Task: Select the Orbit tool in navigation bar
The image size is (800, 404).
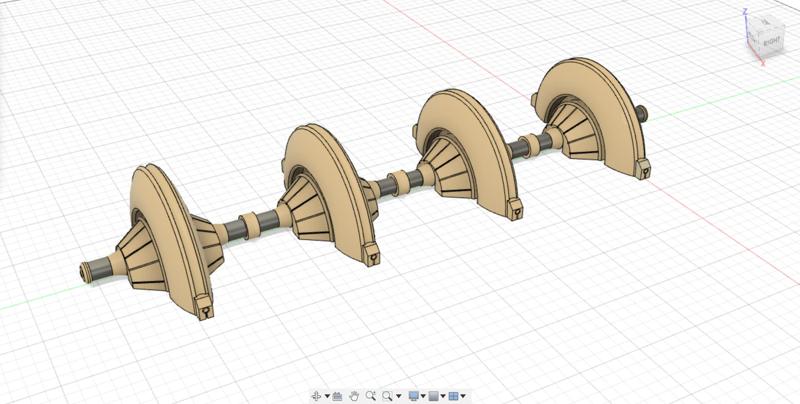Action: coord(316,396)
